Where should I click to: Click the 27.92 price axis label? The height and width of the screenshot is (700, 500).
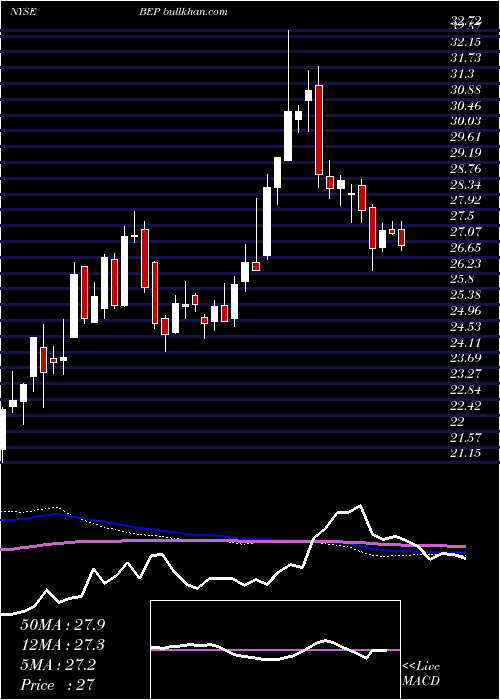[466, 200]
